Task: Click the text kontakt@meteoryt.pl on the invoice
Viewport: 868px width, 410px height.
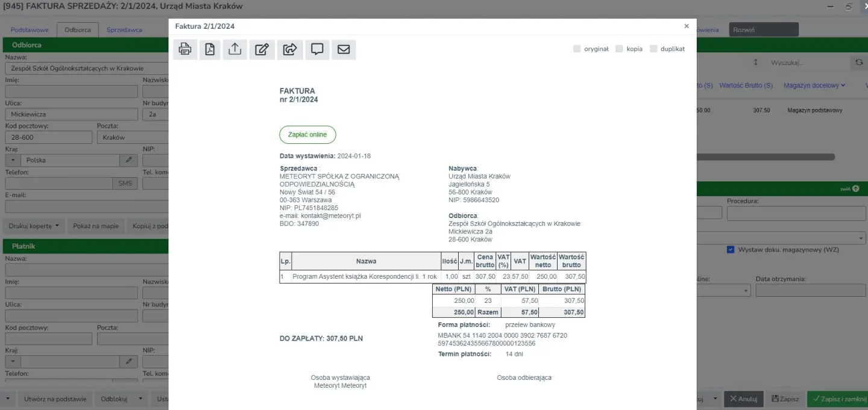Action: tap(331, 216)
